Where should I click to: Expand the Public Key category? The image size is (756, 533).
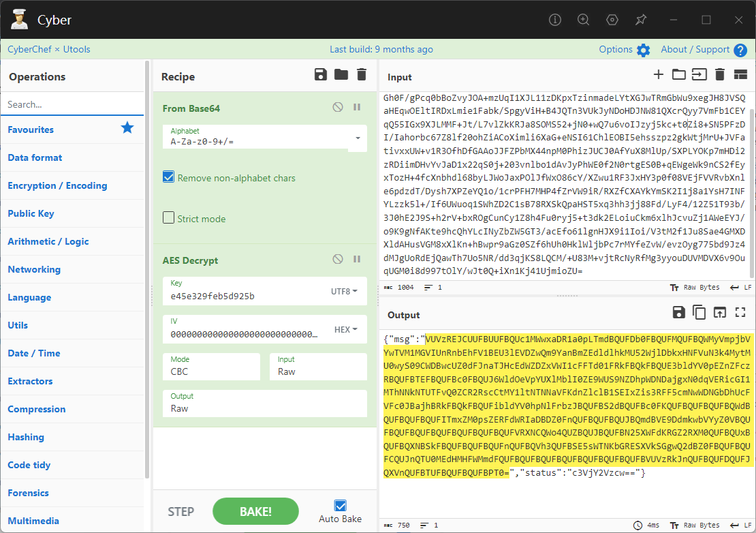[72, 214]
